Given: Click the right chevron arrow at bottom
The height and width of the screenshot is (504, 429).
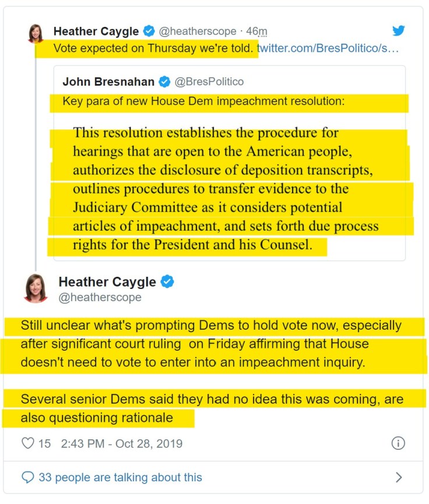Looking at the screenshot, I should click(x=399, y=477).
